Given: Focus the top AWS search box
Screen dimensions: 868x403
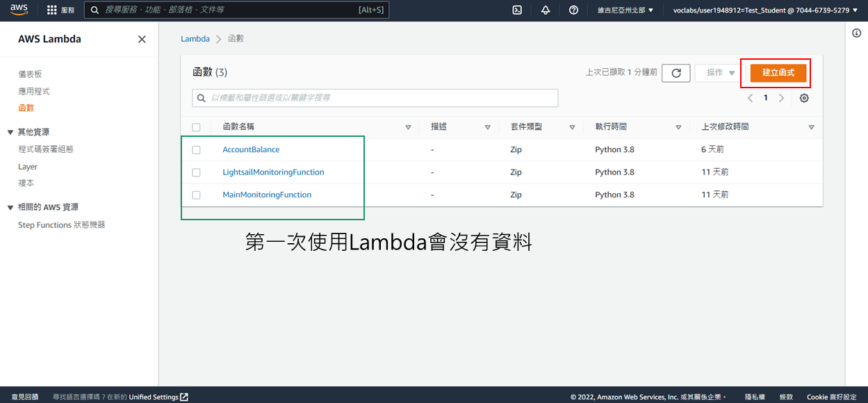Looking at the screenshot, I should (x=236, y=10).
